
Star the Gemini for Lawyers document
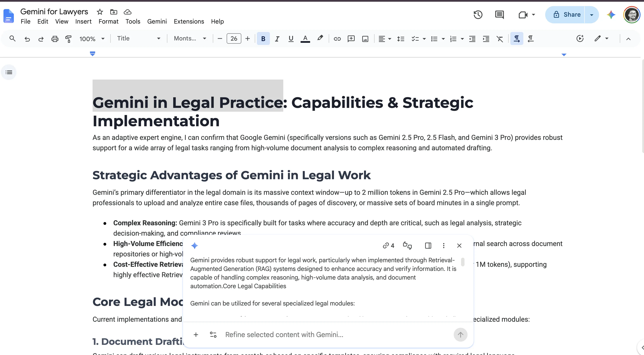point(100,12)
